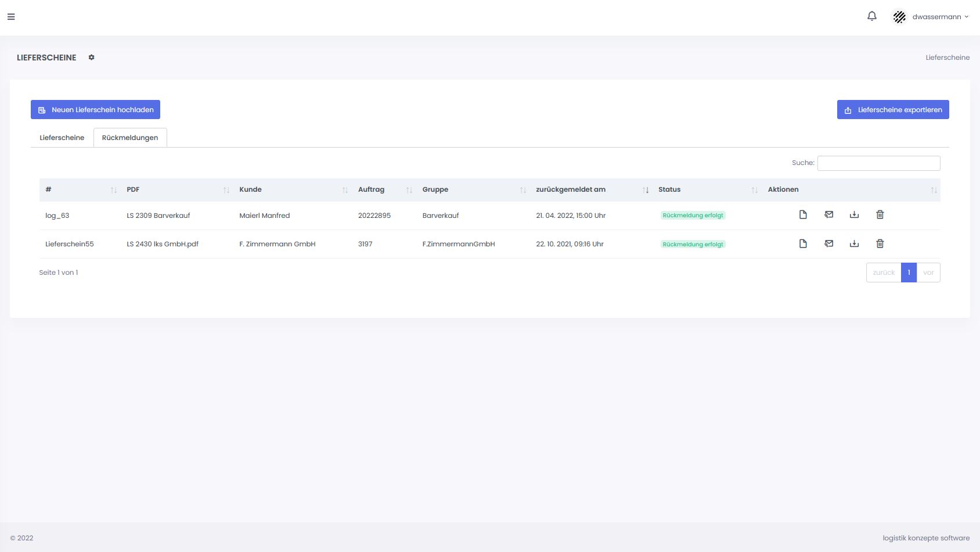Expand the dwassermann account dropdown
Screen dimensions: 980x552
point(940,17)
